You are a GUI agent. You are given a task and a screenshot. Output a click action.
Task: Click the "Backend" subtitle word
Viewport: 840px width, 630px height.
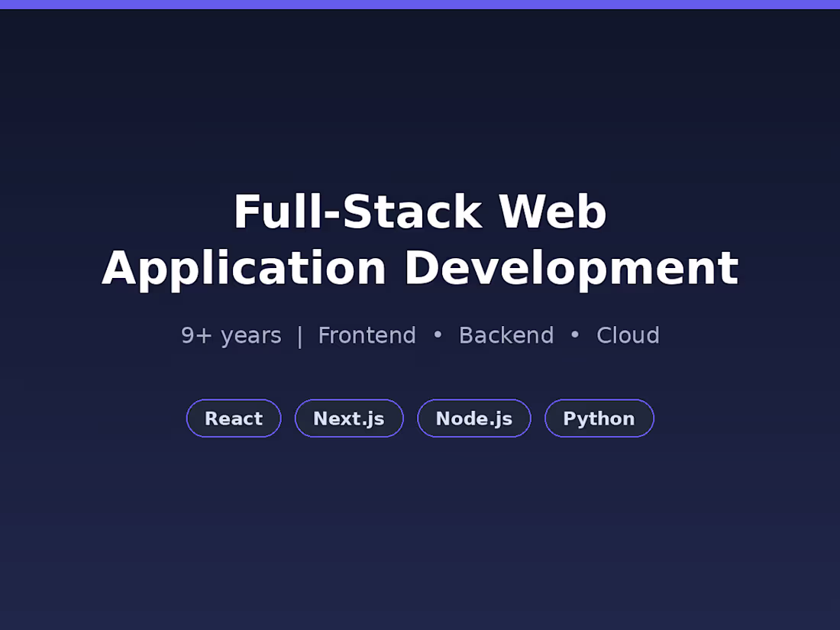click(x=506, y=336)
